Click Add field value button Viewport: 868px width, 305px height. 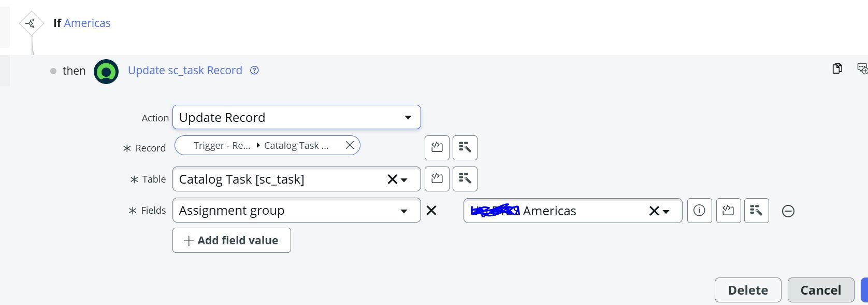pyautogui.click(x=232, y=240)
